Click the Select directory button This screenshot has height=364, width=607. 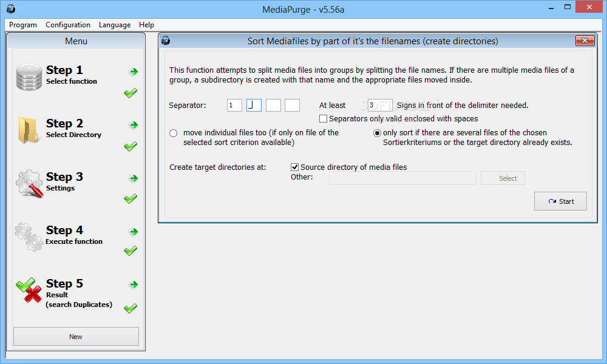click(x=503, y=178)
